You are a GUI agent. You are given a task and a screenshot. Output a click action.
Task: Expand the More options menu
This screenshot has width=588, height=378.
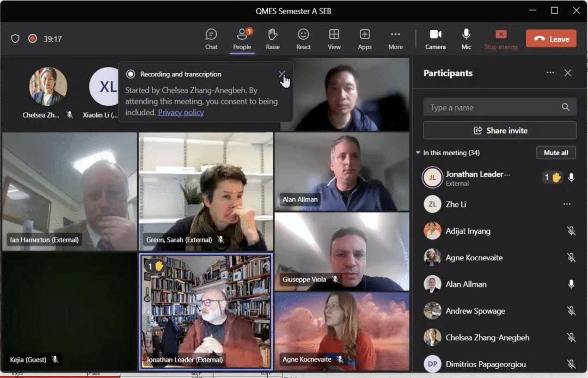click(x=395, y=39)
